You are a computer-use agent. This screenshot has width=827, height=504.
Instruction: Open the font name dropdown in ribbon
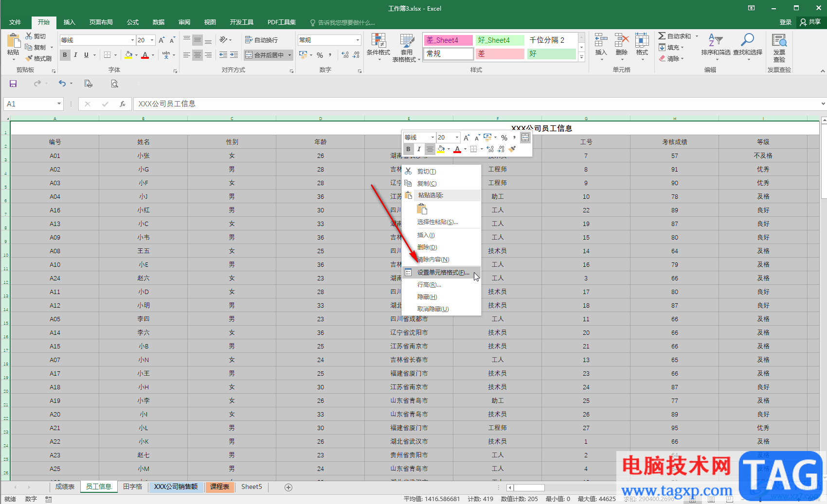pyautogui.click(x=132, y=40)
